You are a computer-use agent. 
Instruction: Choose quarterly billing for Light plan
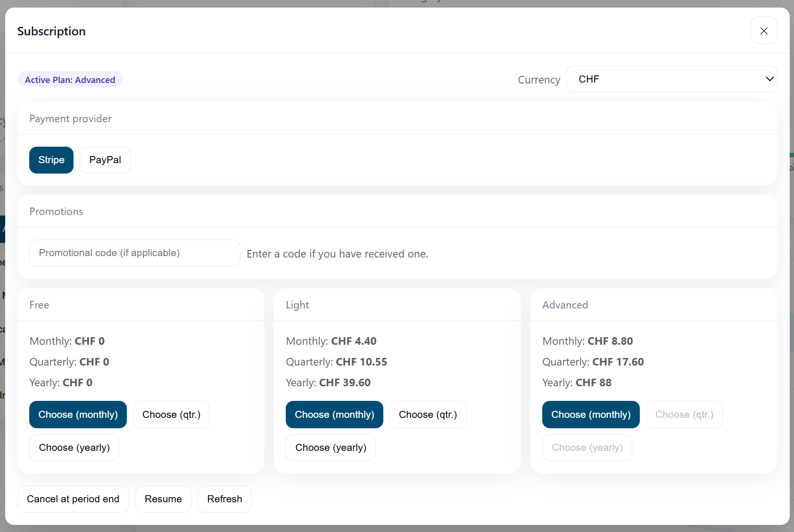[x=428, y=415]
